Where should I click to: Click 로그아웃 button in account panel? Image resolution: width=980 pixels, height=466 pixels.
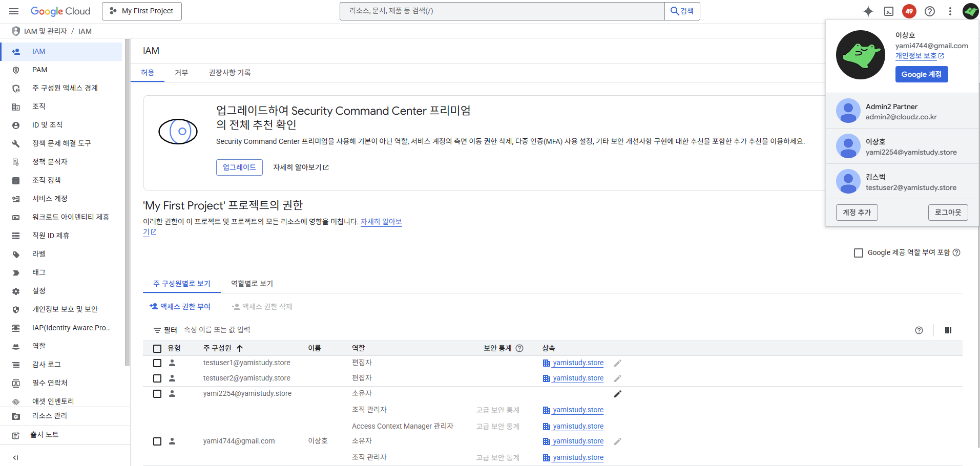pyautogui.click(x=948, y=213)
